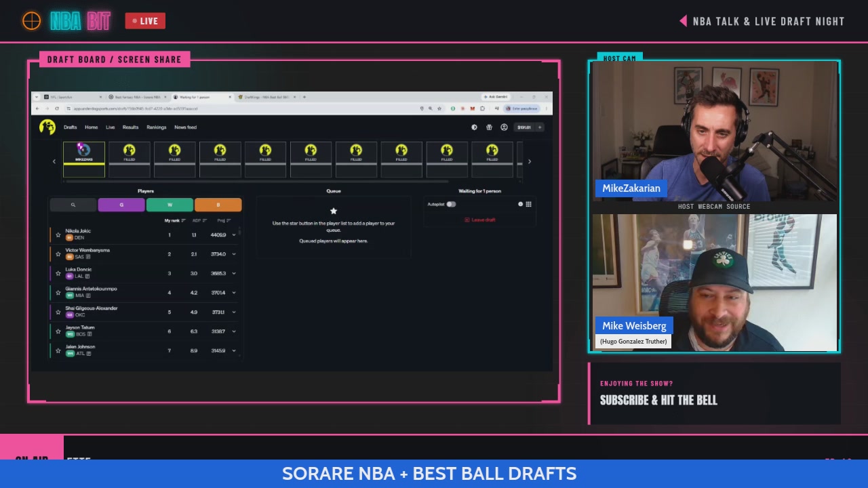Click the browser back arrow
This screenshot has width=868, height=488.
tap(38, 108)
